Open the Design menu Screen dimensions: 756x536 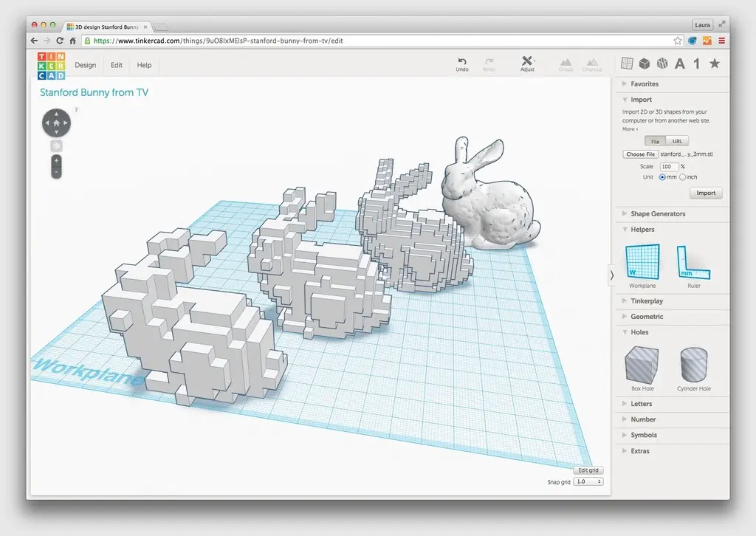coord(85,65)
